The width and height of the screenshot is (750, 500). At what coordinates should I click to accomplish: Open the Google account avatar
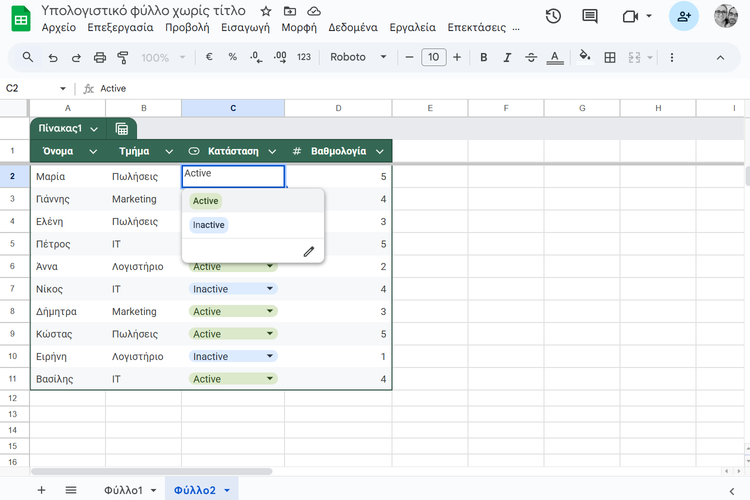point(726,16)
